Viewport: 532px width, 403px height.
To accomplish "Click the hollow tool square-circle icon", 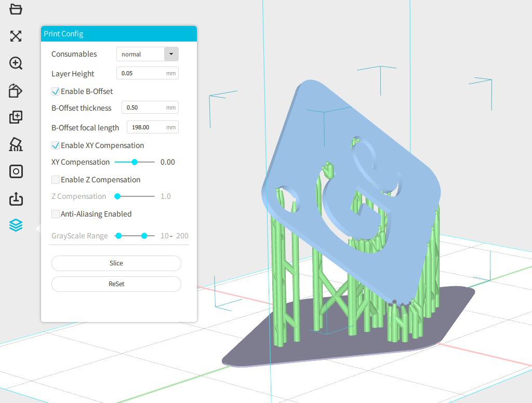I will (x=16, y=171).
